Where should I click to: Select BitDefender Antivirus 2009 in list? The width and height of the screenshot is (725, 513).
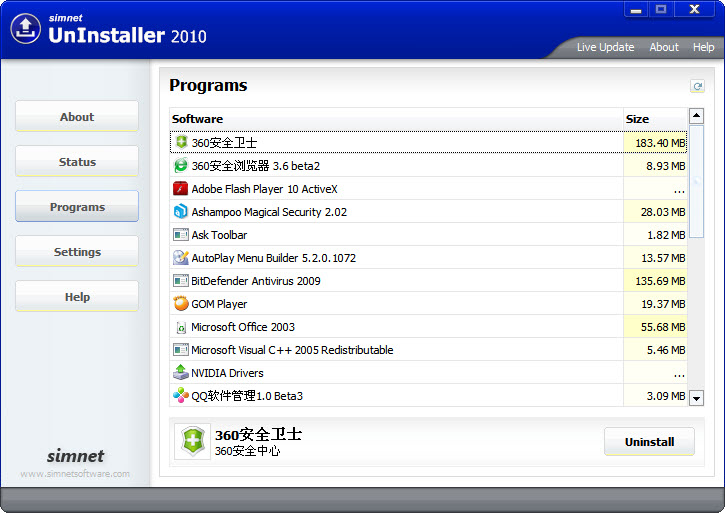coord(256,281)
